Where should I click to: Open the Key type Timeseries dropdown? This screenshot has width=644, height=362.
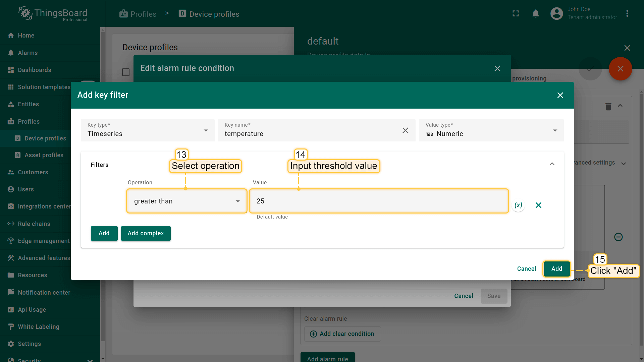tap(148, 130)
